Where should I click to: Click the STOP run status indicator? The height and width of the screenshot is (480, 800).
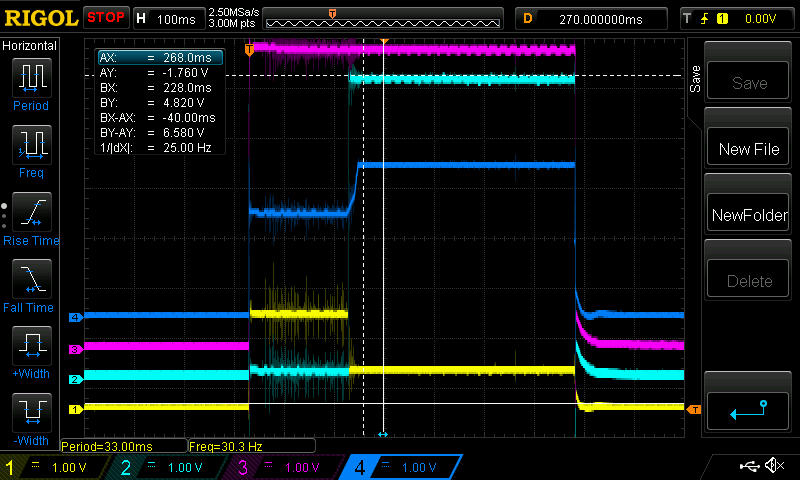[106, 17]
